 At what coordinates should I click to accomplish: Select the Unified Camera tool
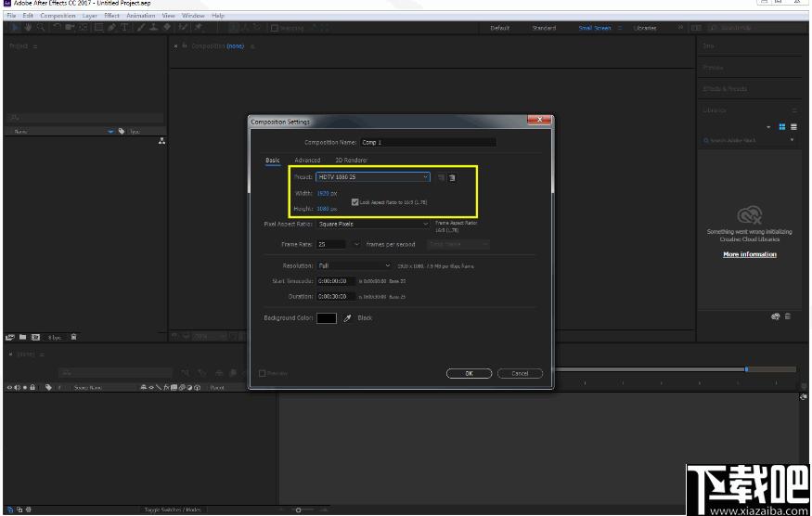(70, 28)
